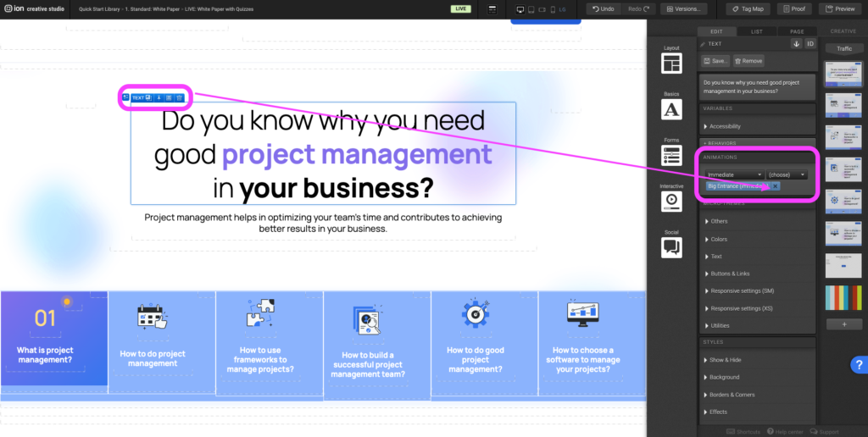Click the ID button in TEXT header
This screenshot has height=437, width=868.
810,43
